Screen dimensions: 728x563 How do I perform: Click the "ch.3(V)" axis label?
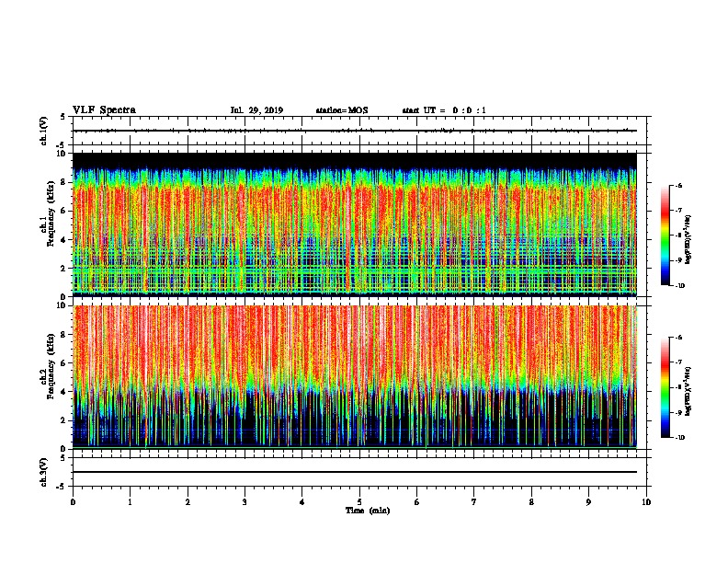coord(44,472)
